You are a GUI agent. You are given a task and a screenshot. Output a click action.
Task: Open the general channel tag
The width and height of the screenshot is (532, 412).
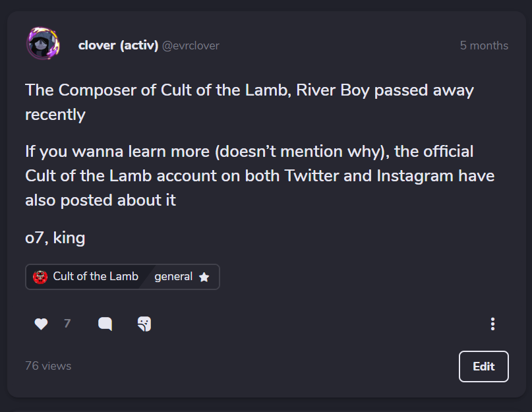pos(173,277)
